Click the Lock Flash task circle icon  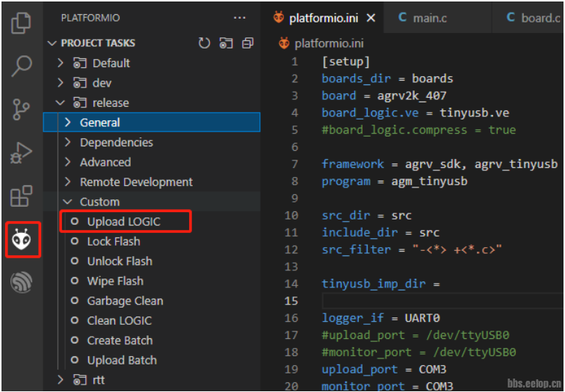click(x=75, y=241)
